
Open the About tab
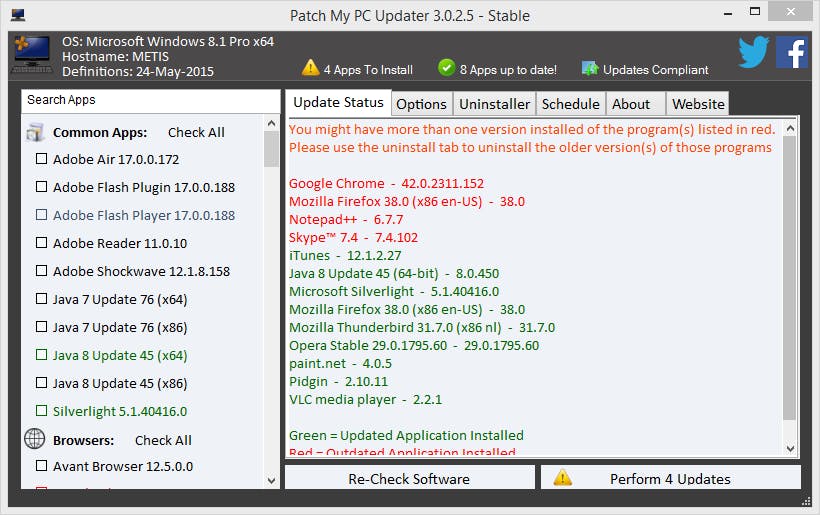pyautogui.click(x=635, y=104)
